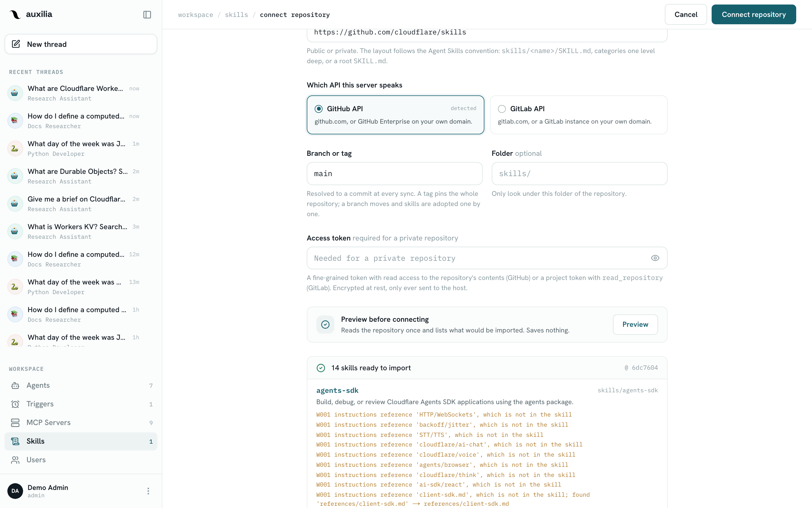Click the DA user avatar
This screenshot has width=812, height=508.
click(15, 491)
